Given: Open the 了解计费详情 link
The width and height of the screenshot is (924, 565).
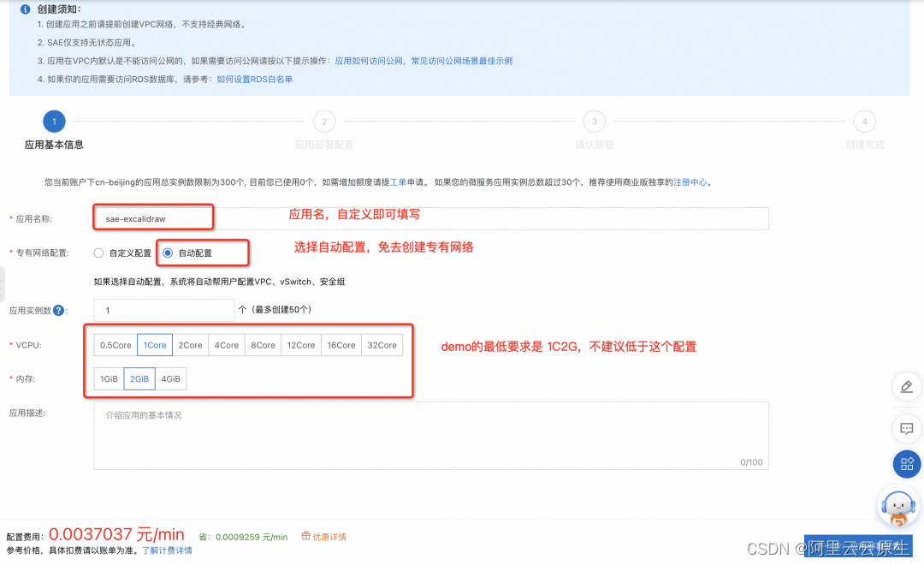Looking at the screenshot, I should (x=168, y=550).
